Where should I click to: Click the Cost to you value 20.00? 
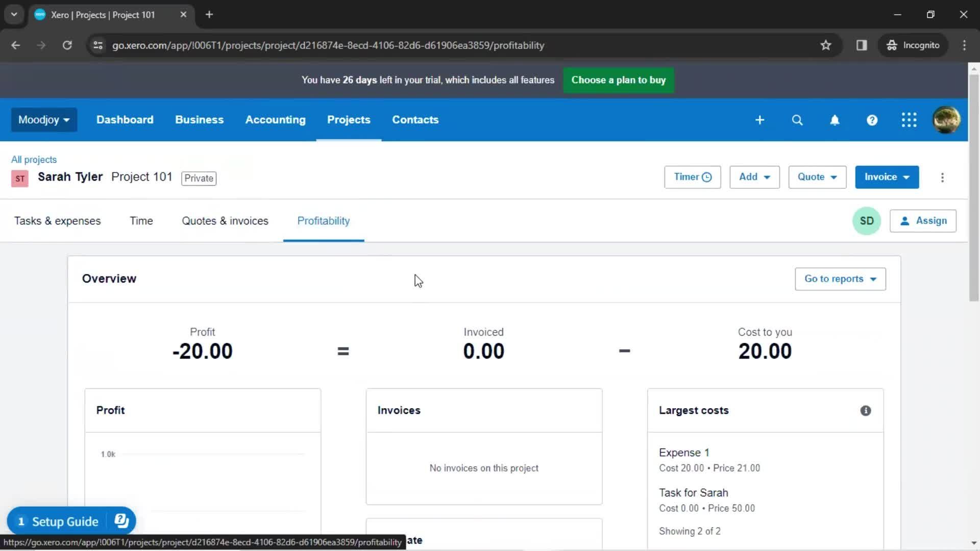click(x=765, y=352)
